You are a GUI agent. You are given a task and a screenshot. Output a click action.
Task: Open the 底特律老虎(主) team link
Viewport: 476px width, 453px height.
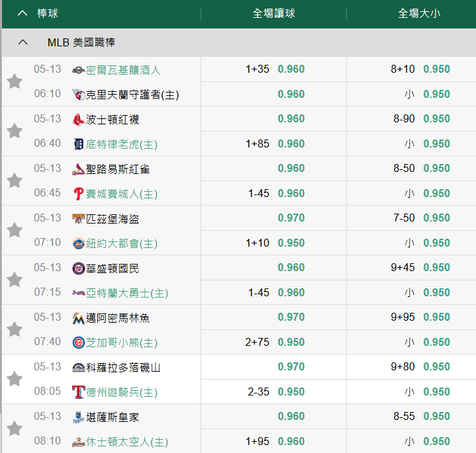(121, 144)
